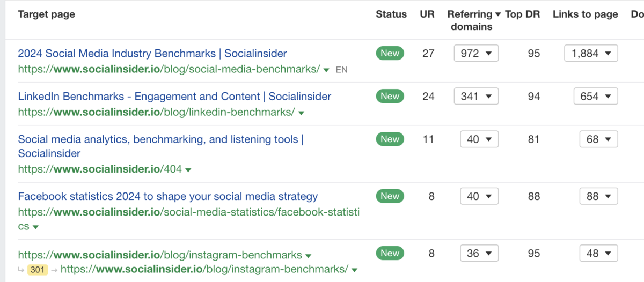Click the New status badge for LinkedIn Benchmarks
Viewport: 644px width, 282px height.
[390, 97]
